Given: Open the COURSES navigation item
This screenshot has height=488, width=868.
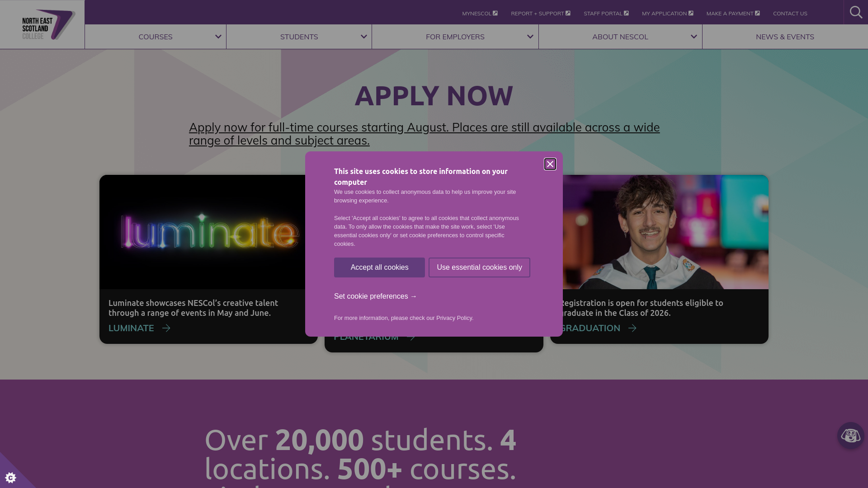Looking at the screenshot, I should (x=156, y=37).
